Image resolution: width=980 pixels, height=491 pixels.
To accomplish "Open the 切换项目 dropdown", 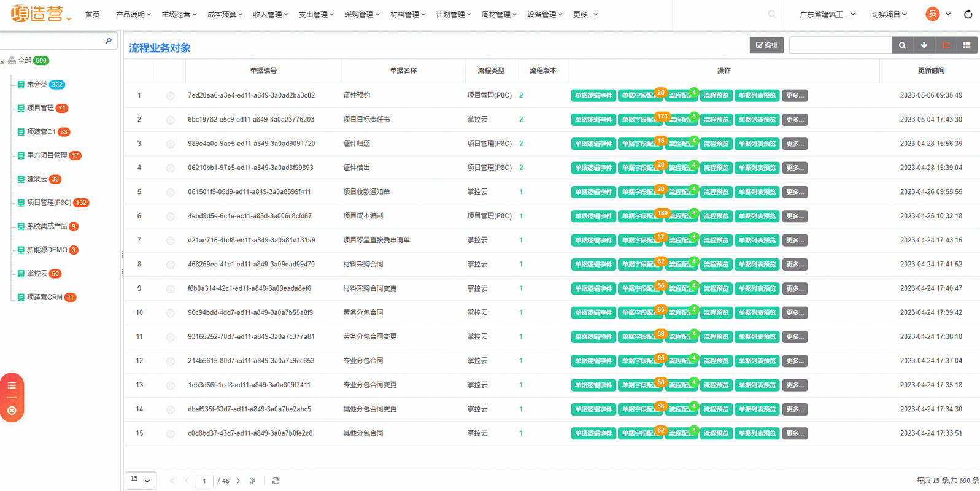I will 889,14.
